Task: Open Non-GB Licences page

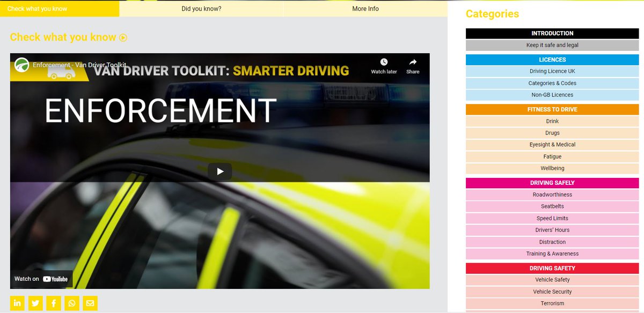Action: coord(552,95)
